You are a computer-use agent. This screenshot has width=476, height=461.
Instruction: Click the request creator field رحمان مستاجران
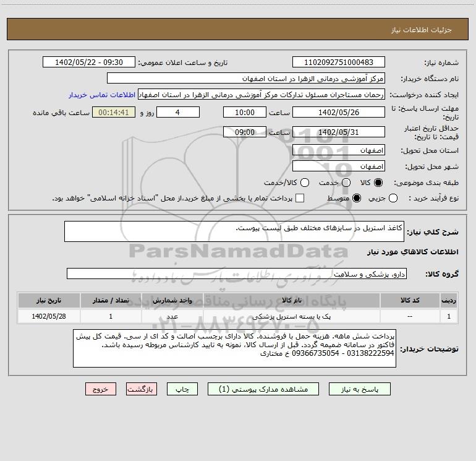[261, 94]
